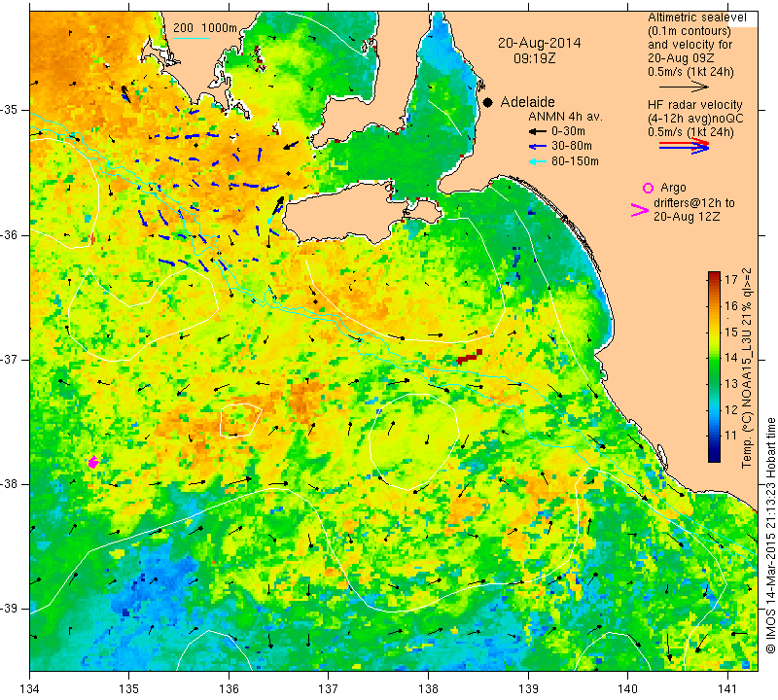Click the '80-150m' legend label

(575, 161)
